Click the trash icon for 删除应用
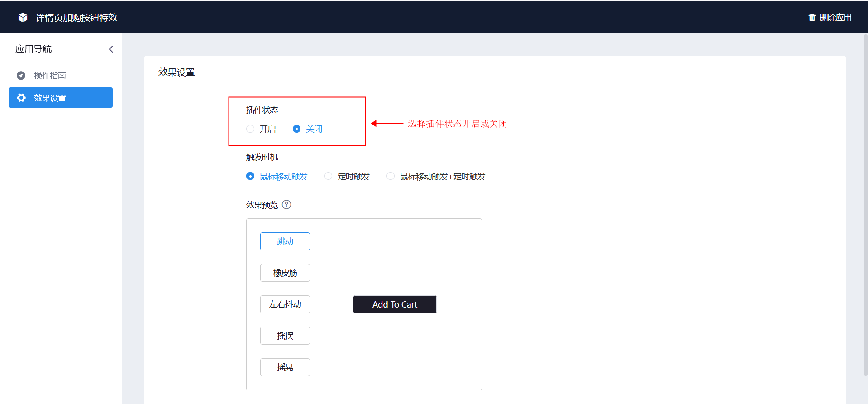The image size is (868, 404). pos(812,18)
